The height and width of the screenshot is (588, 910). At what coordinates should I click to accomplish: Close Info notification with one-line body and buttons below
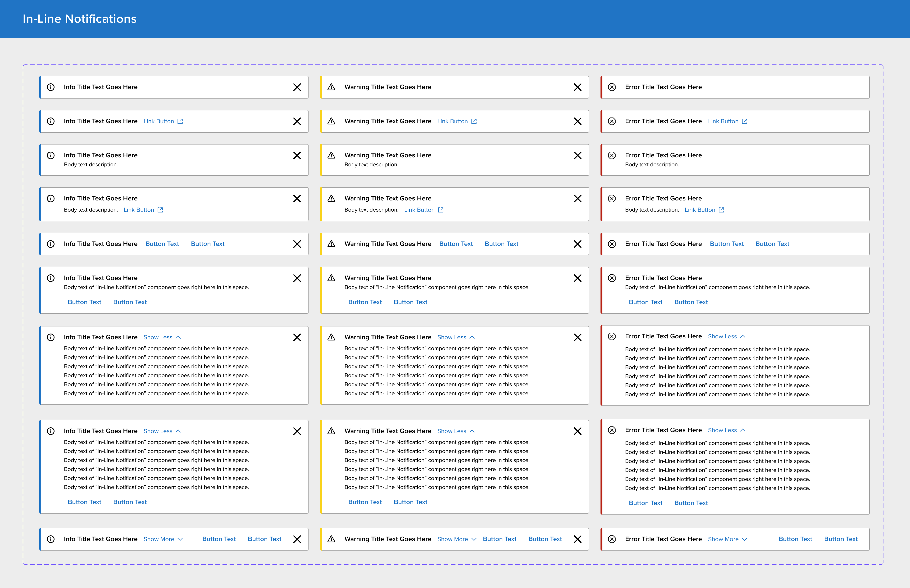pyautogui.click(x=297, y=278)
